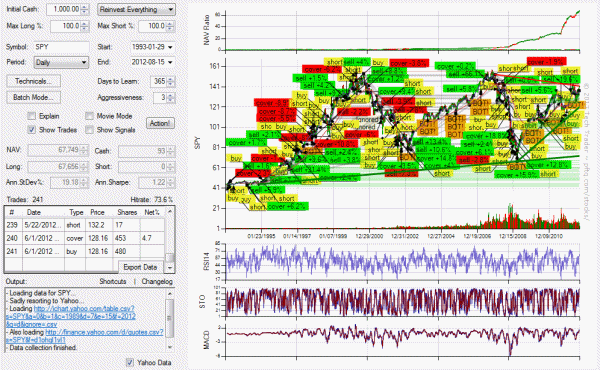
Task: Adjust Aggressiveness spinner arrows
Action: pyautogui.click(x=171, y=98)
